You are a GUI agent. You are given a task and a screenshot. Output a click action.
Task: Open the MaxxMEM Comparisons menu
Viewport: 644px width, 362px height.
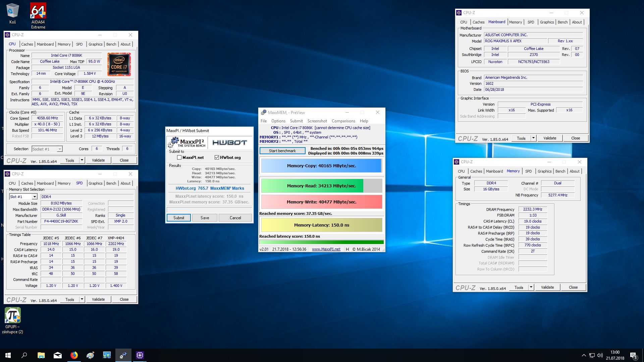click(343, 121)
